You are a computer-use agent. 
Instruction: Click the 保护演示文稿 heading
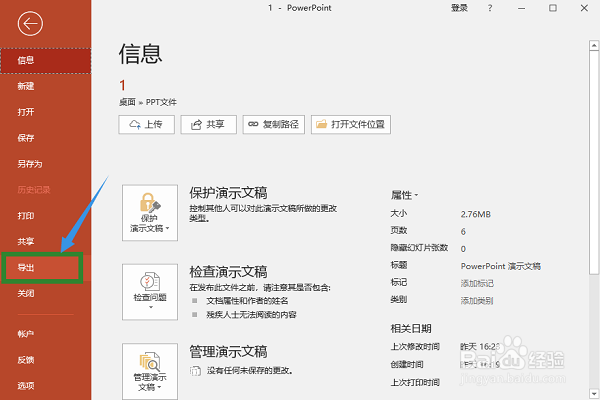pos(228,193)
